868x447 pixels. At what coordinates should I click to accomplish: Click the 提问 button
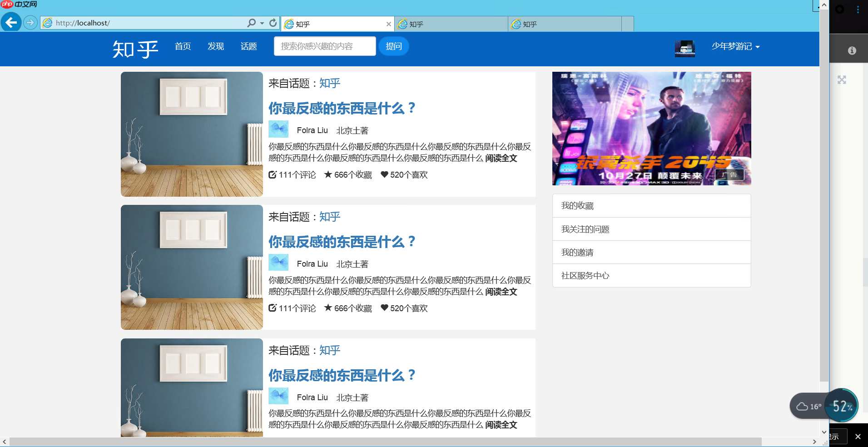393,46
